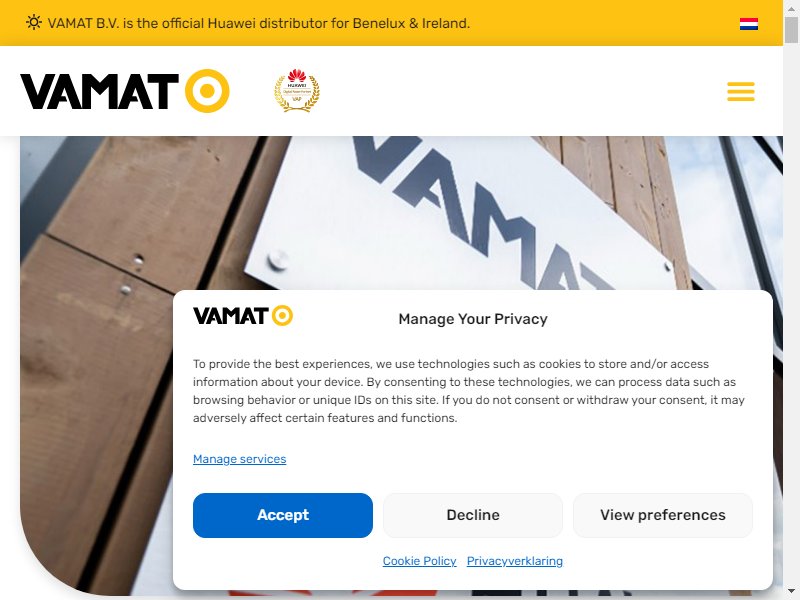Viewport: 800px width, 600px height.
Task: Click the sun icon in yellow banner
Action: point(34,22)
